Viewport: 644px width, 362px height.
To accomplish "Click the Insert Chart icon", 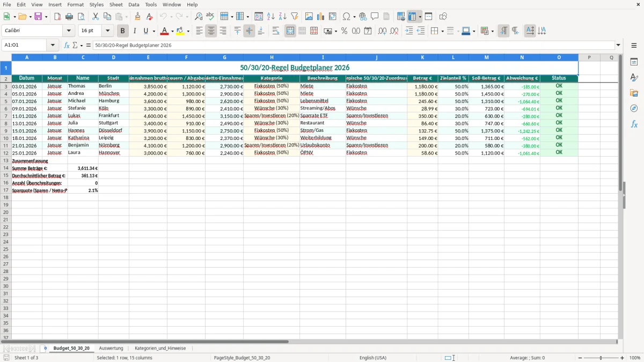I will pyautogui.click(x=321, y=17).
